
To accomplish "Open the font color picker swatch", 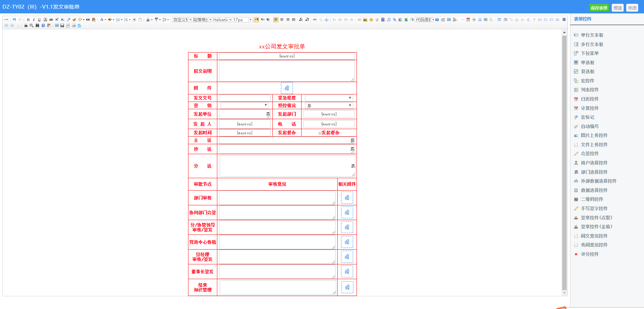I will pyautogui.click(x=102, y=20).
